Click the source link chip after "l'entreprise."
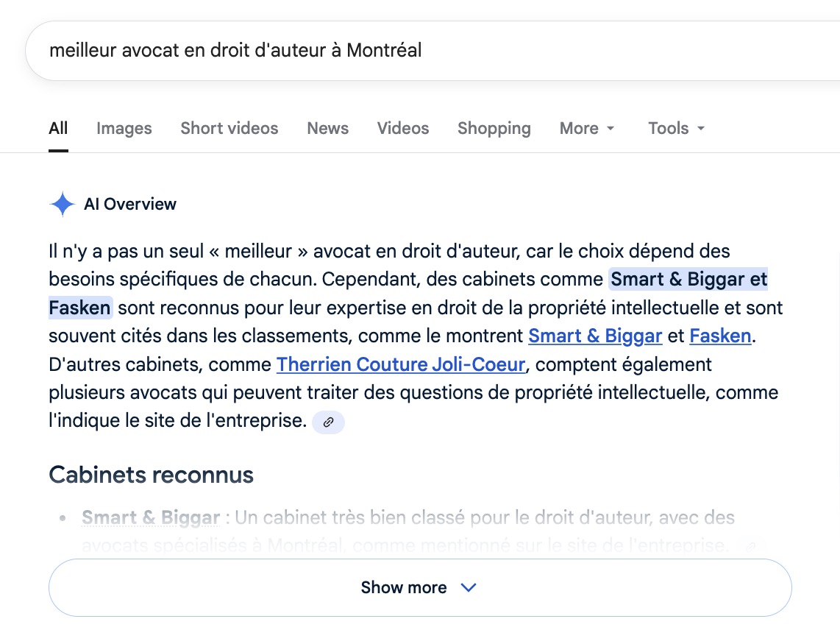 [x=328, y=422]
